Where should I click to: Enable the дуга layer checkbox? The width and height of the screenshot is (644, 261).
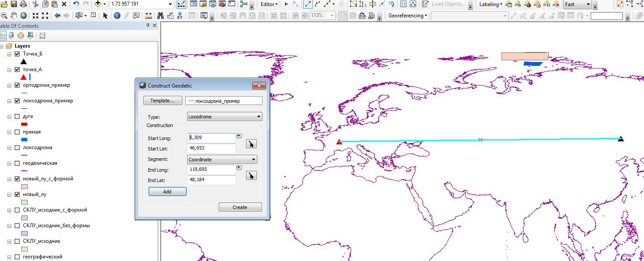click(x=17, y=117)
